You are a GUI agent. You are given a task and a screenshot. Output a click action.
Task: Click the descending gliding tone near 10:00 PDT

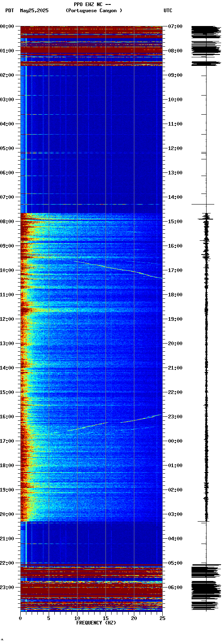click(x=118, y=269)
